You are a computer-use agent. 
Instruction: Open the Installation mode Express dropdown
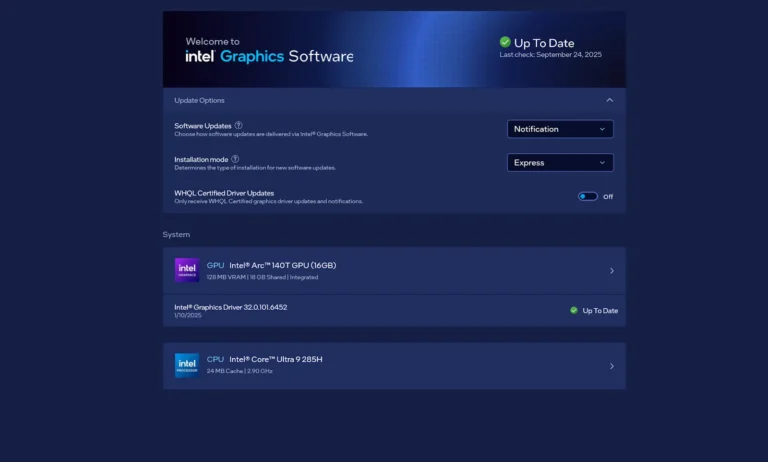(x=560, y=163)
